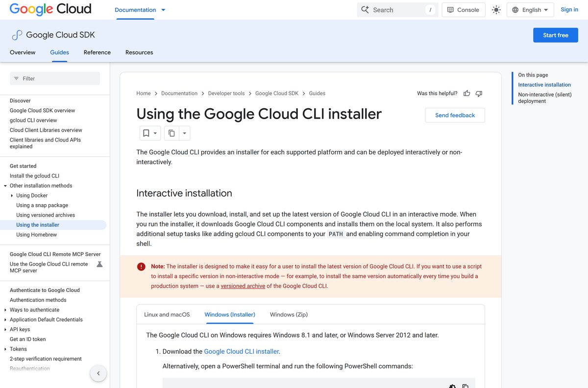Screen dimensions: 588x388
Task: Click the Guides breadcrumb
Action: click(317, 93)
